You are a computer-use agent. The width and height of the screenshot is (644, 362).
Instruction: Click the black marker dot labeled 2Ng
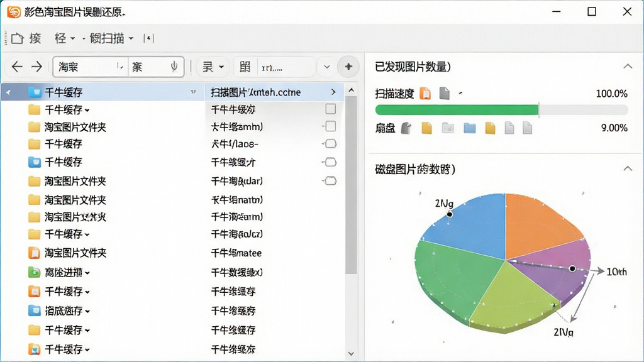(x=450, y=214)
